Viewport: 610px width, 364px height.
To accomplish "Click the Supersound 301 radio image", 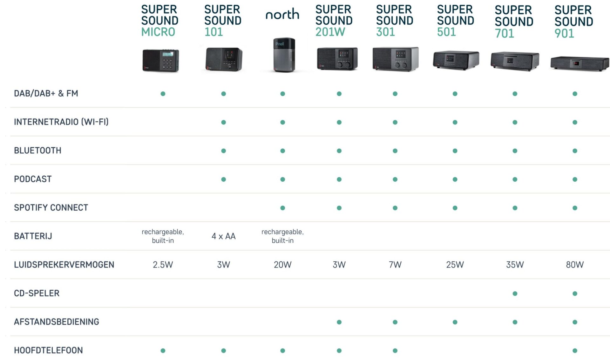I will 395,59.
